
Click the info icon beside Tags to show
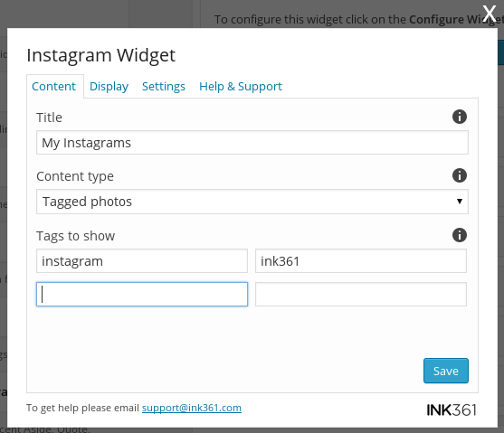pos(460,235)
